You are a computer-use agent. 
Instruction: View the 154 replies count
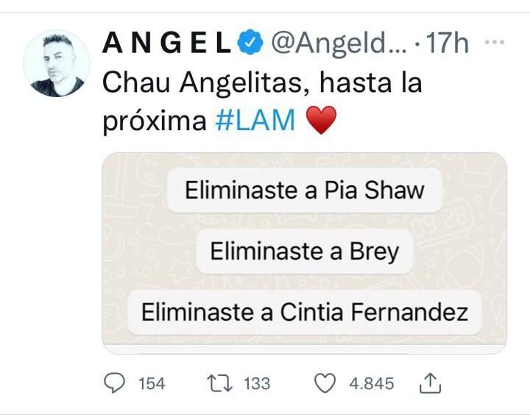tap(152, 384)
